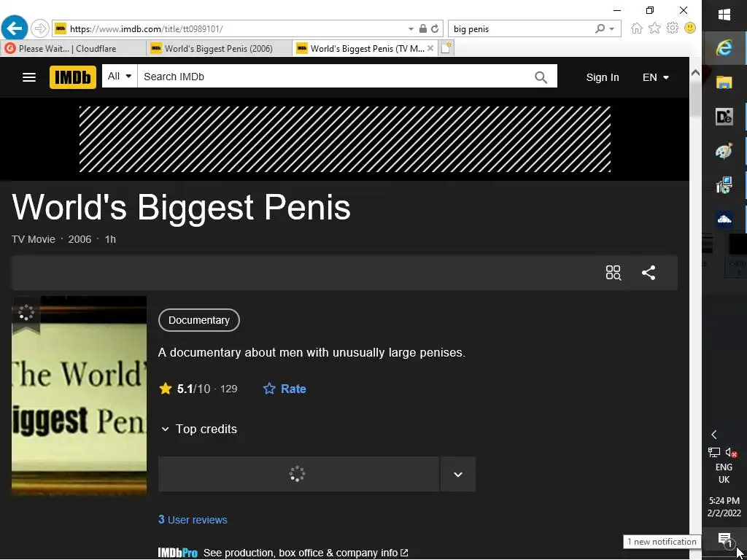Image resolution: width=747 pixels, height=560 pixels.
Task: Open the Paint palette taskbar icon
Action: [x=724, y=151]
